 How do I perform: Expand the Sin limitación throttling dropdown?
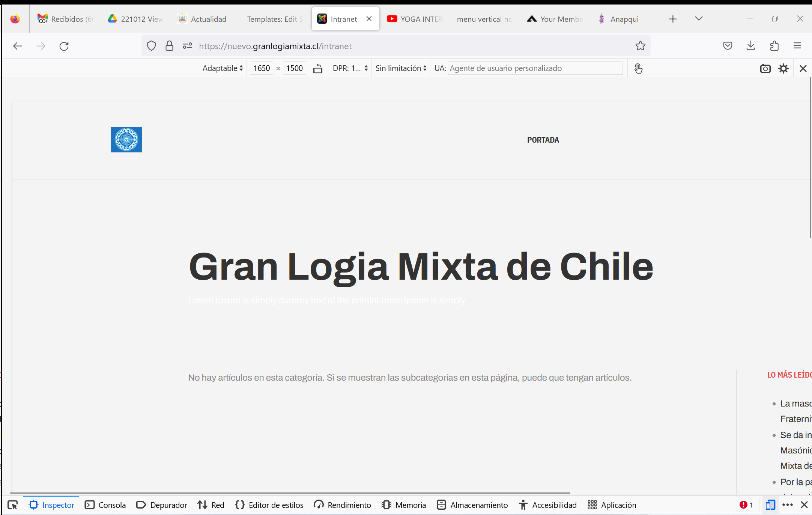(x=401, y=68)
